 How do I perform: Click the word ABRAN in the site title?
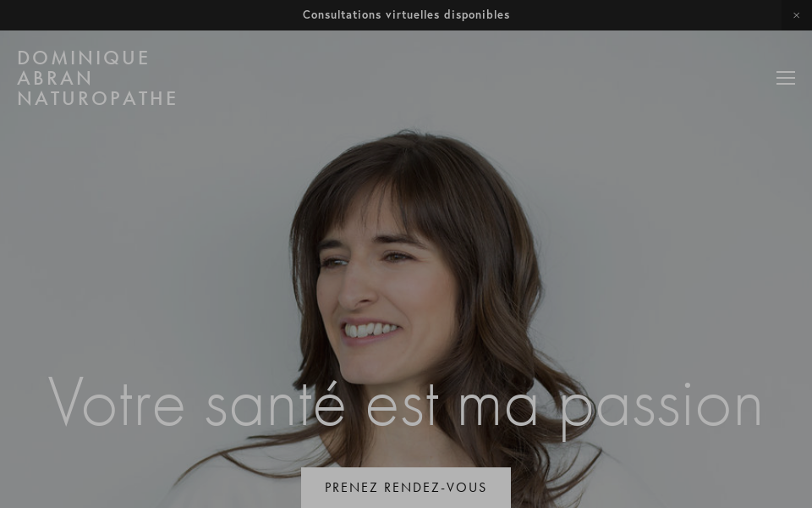coord(54,78)
